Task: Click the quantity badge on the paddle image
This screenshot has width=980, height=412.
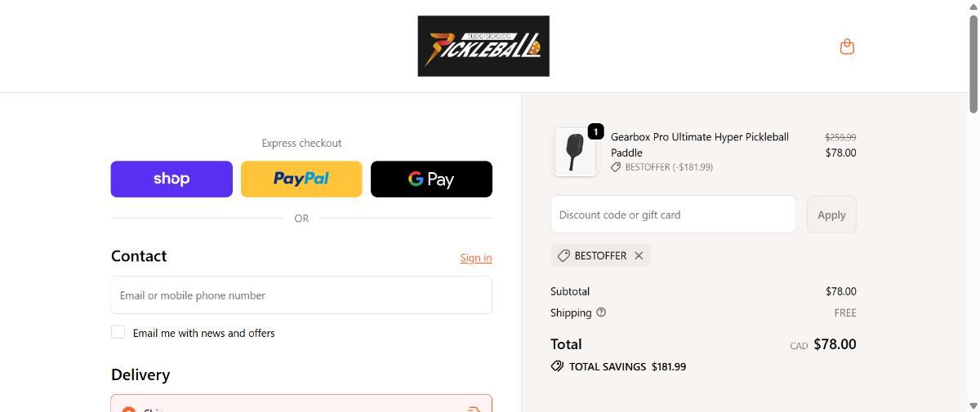Action: [595, 131]
